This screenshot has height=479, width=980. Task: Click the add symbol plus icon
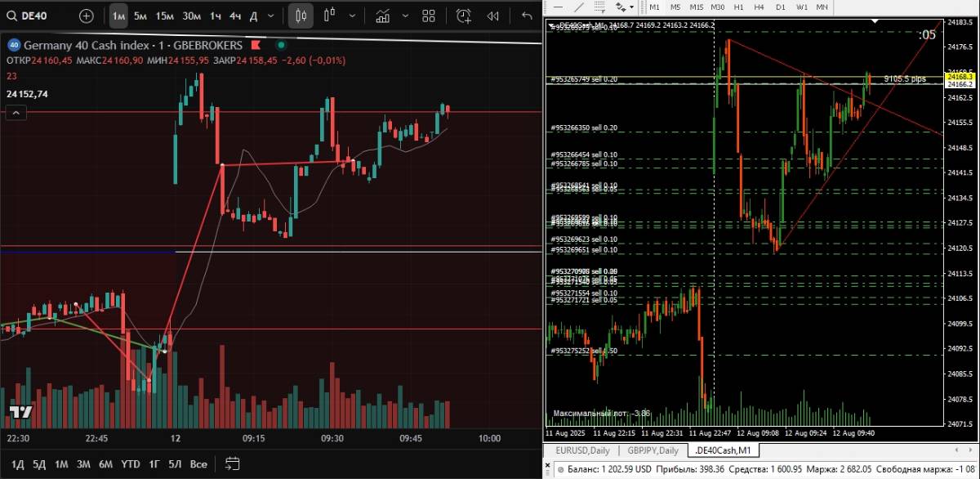pyautogui.click(x=87, y=16)
